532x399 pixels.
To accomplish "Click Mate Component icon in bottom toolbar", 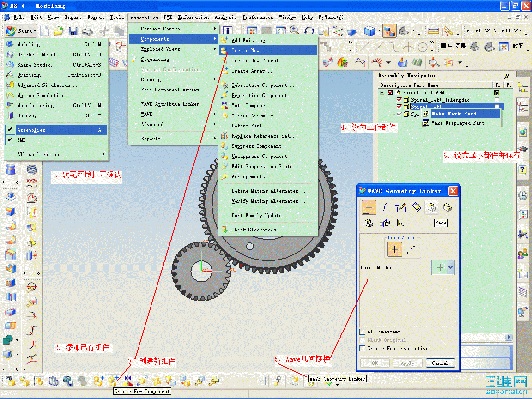I will click(x=127, y=381).
